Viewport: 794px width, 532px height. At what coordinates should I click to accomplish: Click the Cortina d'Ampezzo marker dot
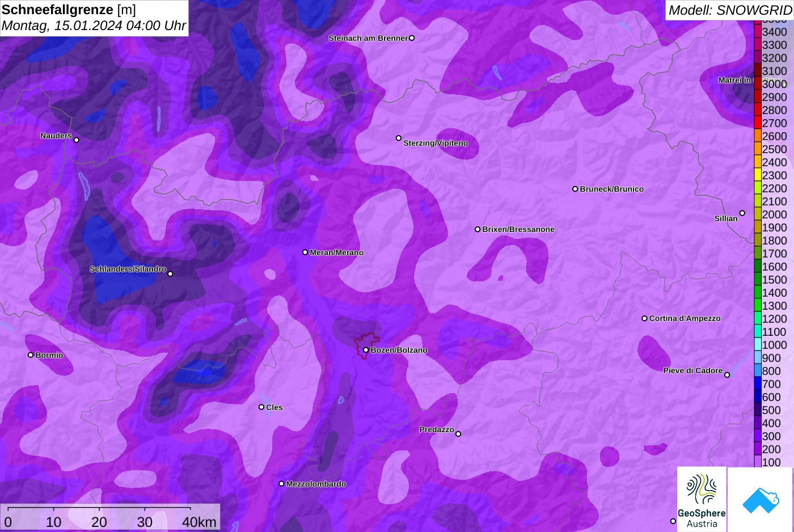click(x=644, y=318)
